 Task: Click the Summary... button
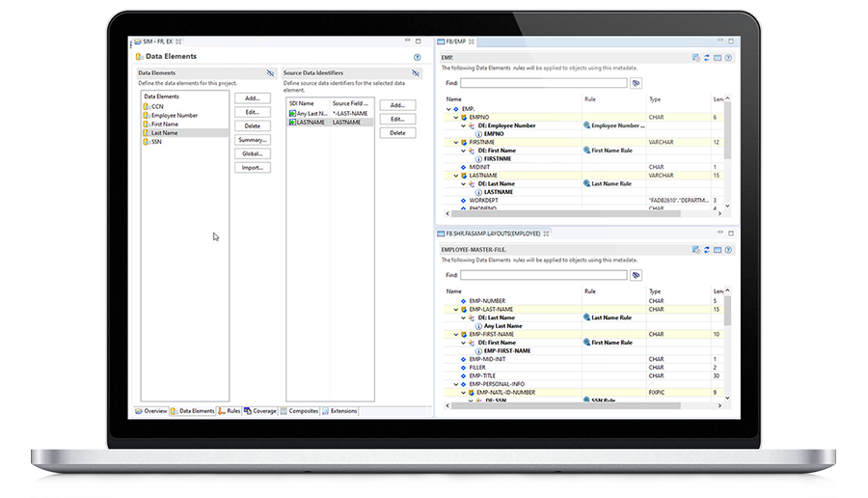coord(252,140)
